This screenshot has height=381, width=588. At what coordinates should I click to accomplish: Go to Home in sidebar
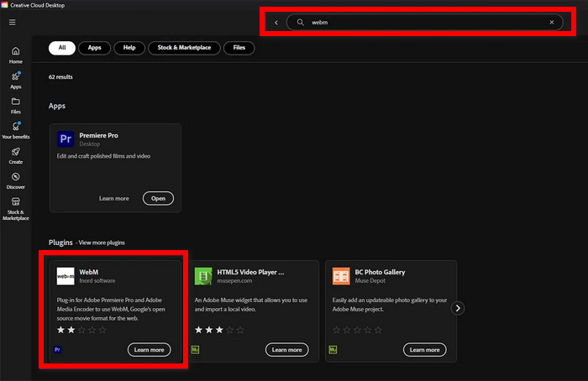click(15, 55)
